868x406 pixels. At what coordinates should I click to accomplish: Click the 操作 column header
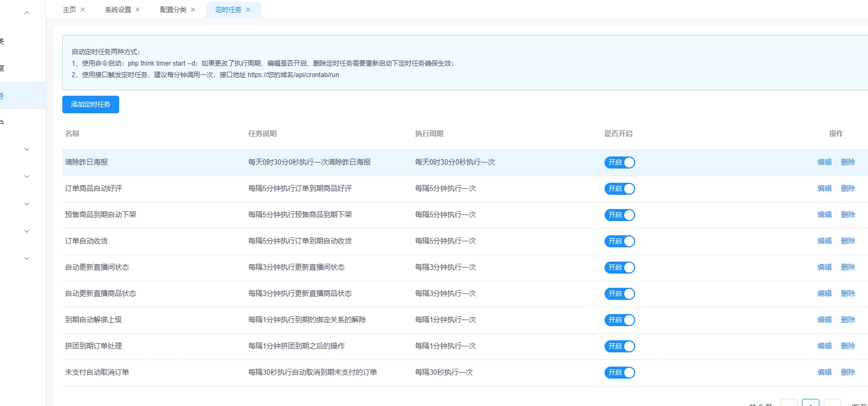click(x=836, y=134)
